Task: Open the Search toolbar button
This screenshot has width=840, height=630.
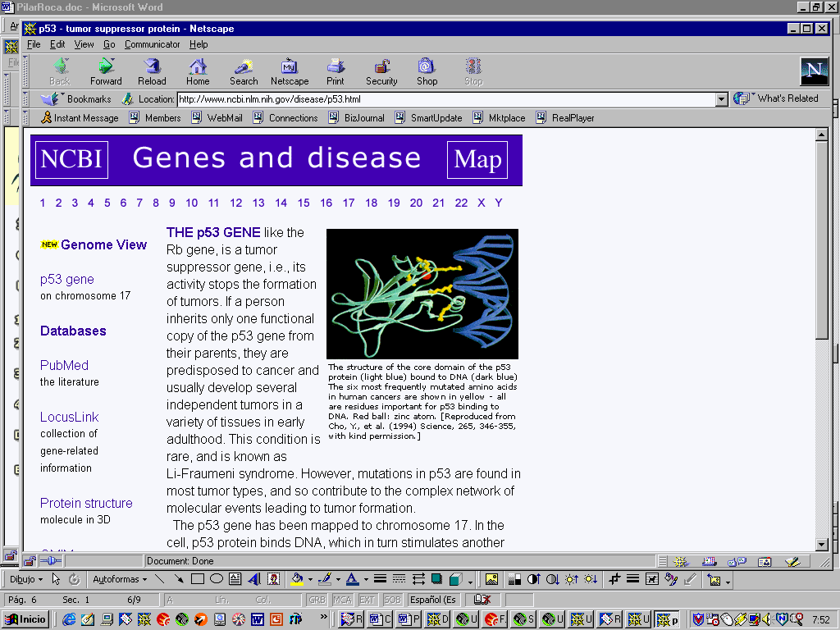Action: (x=244, y=71)
